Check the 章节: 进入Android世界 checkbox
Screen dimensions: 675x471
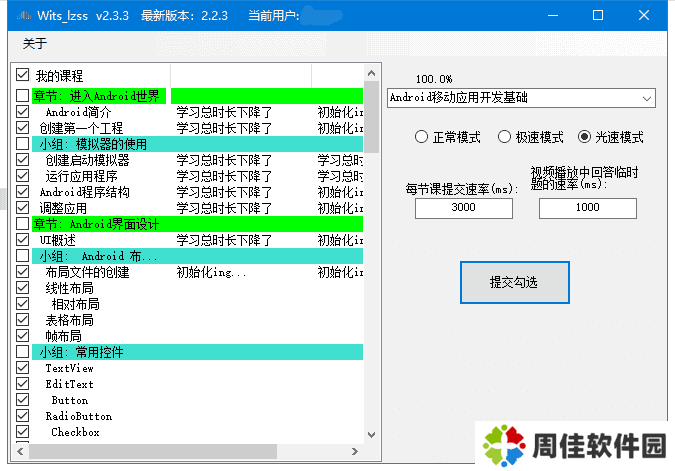point(23,96)
